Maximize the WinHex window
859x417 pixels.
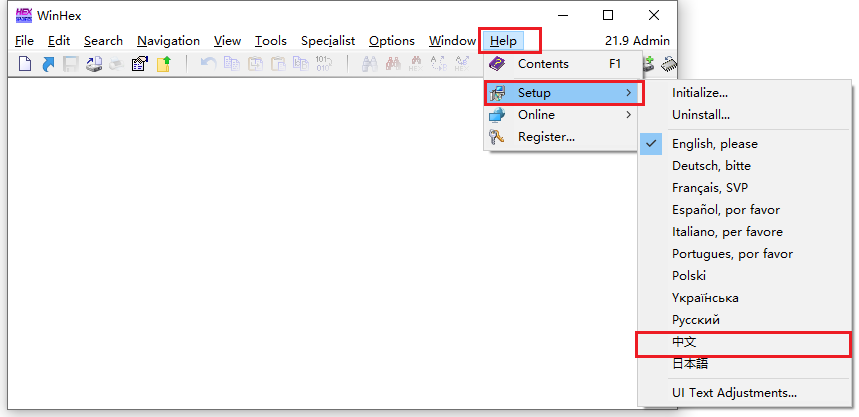(608, 15)
